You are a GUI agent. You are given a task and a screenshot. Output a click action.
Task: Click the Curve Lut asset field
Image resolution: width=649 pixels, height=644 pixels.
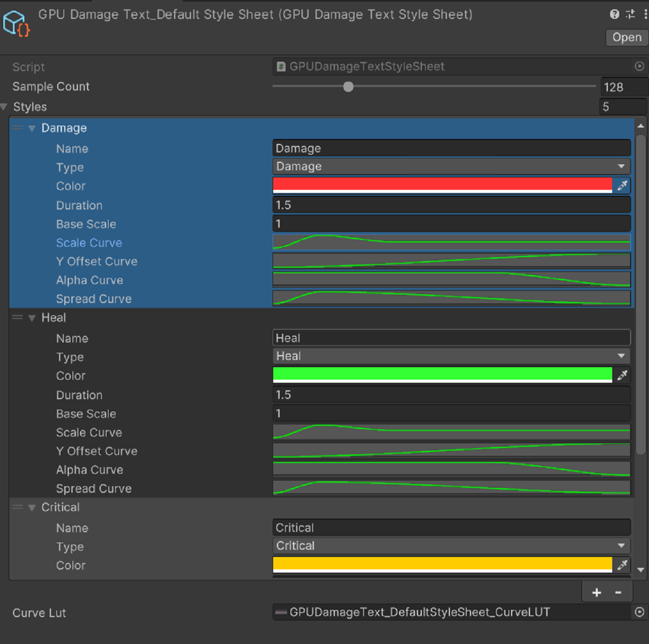[452, 612]
